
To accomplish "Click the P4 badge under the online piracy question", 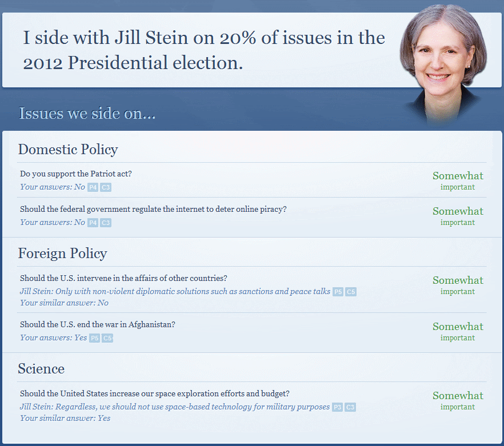I will point(93,223).
